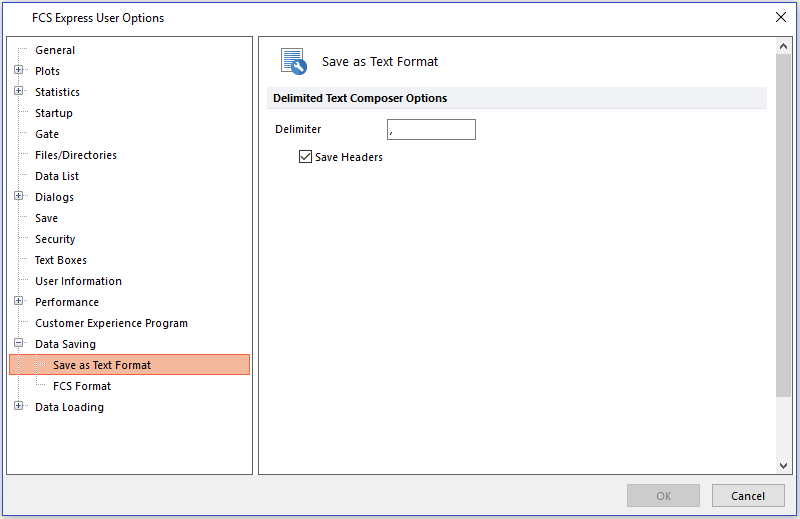This screenshot has width=800, height=519.
Task: Expand the Performance tree node
Action: pos(19,301)
